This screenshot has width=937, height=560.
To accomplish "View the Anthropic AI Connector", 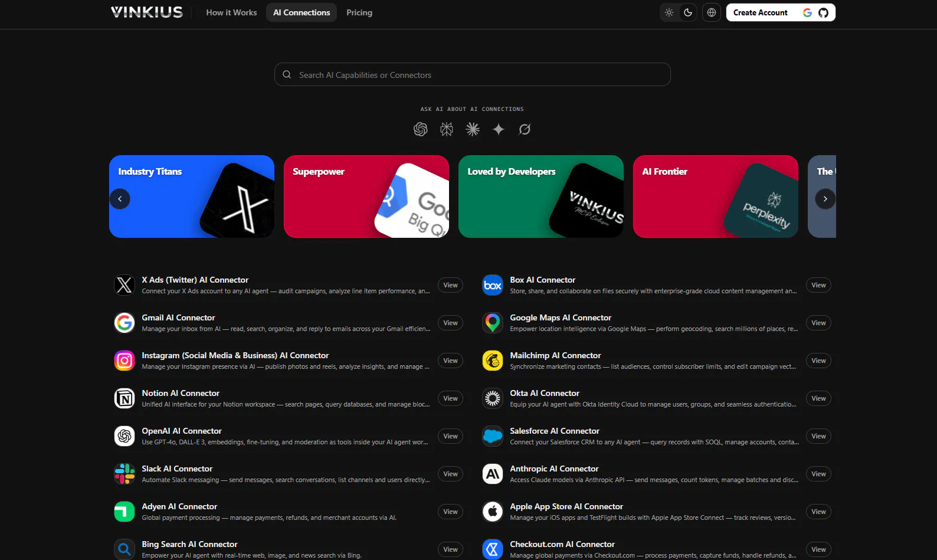I will [819, 474].
